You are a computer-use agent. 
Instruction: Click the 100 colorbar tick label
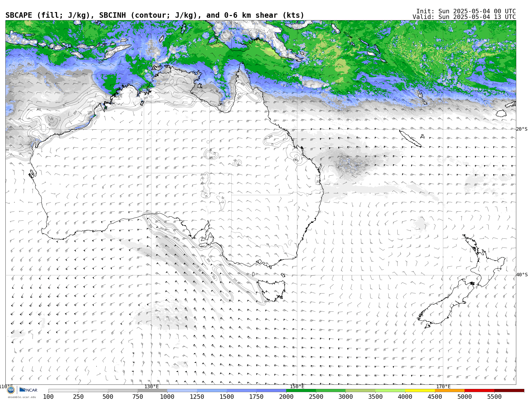click(x=48, y=397)
